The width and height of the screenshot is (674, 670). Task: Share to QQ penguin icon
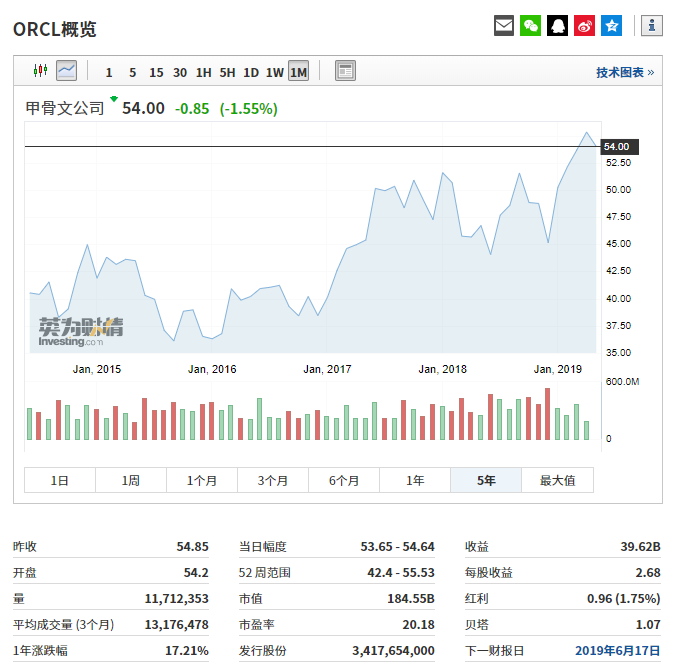558,26
